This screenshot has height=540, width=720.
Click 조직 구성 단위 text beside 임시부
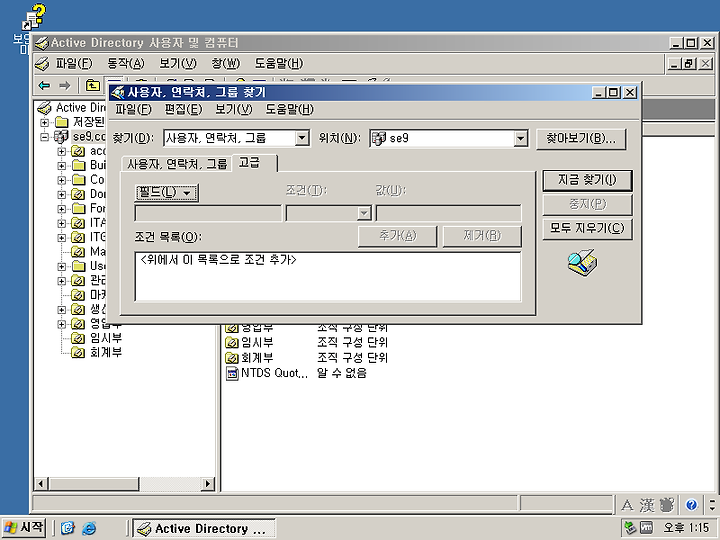pos(352,343)
